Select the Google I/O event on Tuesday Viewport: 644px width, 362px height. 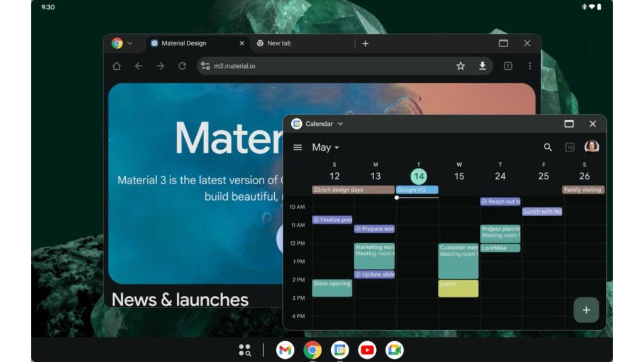(x=416, y=189)
